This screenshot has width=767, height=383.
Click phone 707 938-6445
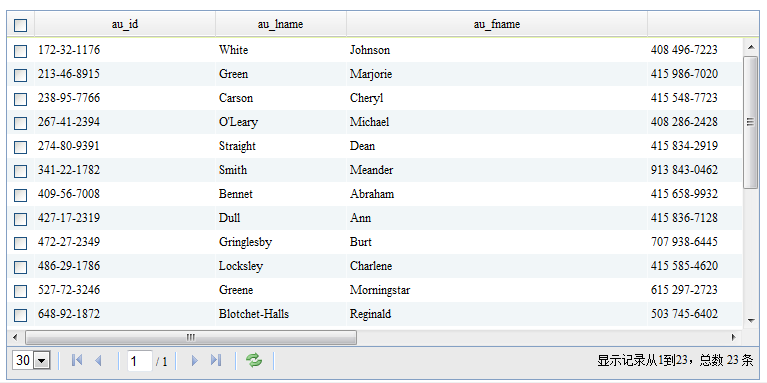coord(684,242)
